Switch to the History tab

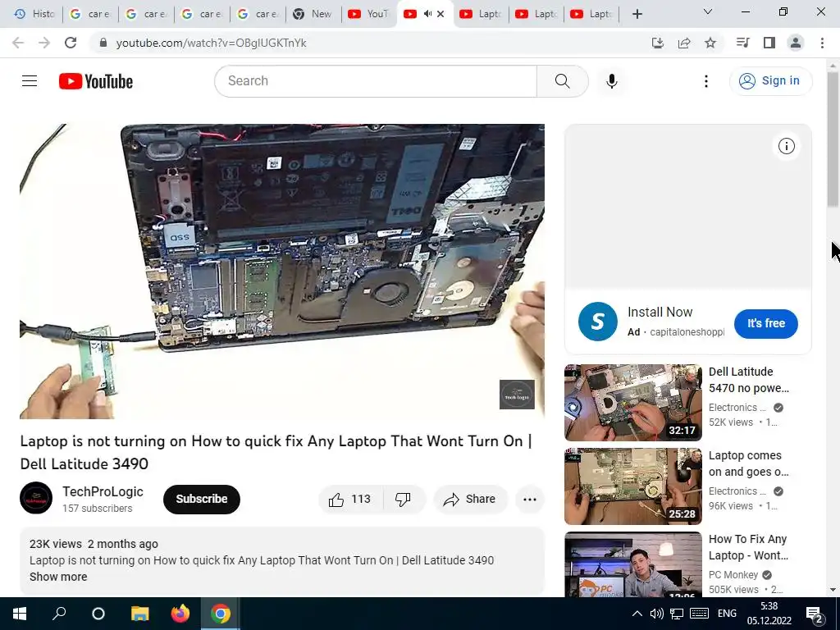click(34, 14)
